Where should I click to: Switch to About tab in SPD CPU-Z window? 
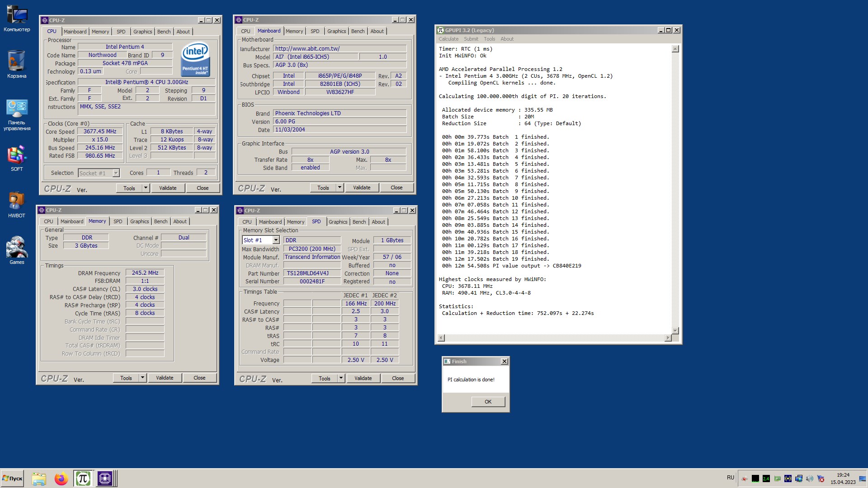click(x=378, y=222)
